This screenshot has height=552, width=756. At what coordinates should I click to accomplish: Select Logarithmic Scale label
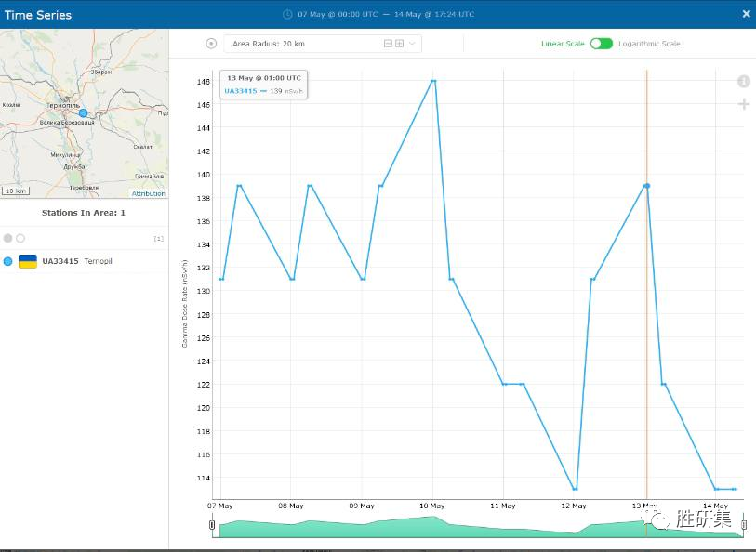click(x=649, y=44)
